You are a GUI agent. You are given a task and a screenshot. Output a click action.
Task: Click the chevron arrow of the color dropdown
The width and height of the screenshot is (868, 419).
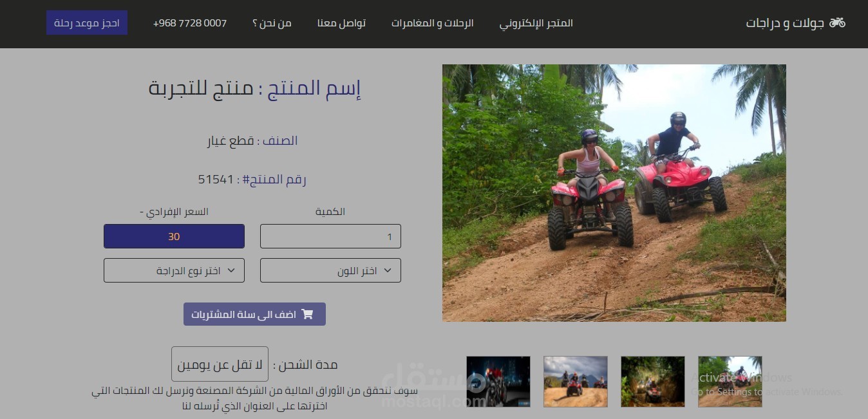pyautogui.click(x=387, y=270)
